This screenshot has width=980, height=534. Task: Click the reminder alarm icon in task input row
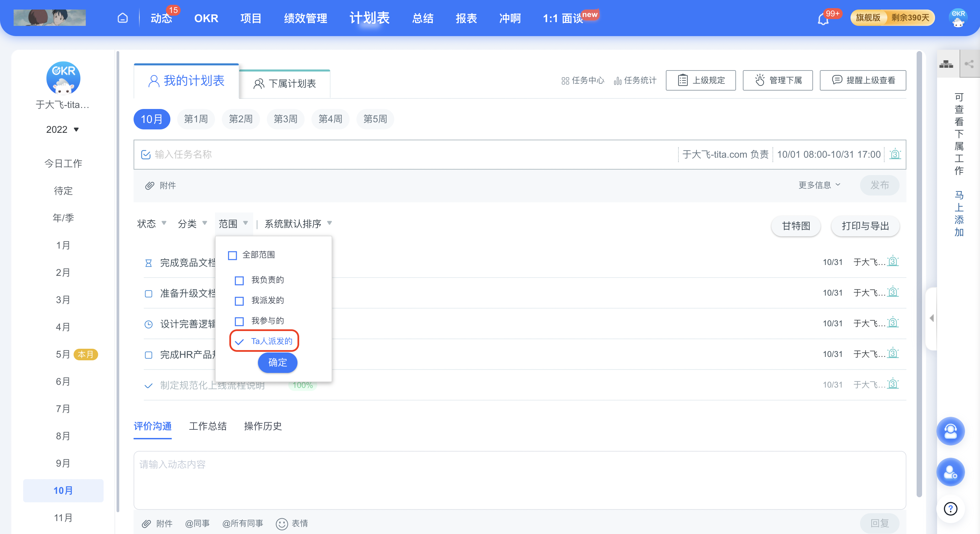coord(895,154)
